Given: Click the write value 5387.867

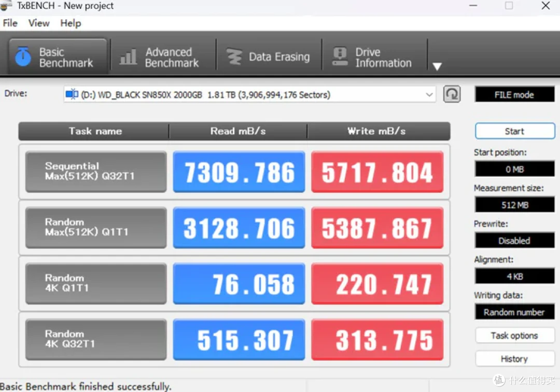Looking at the screenshot, I should tap(377, 228).
